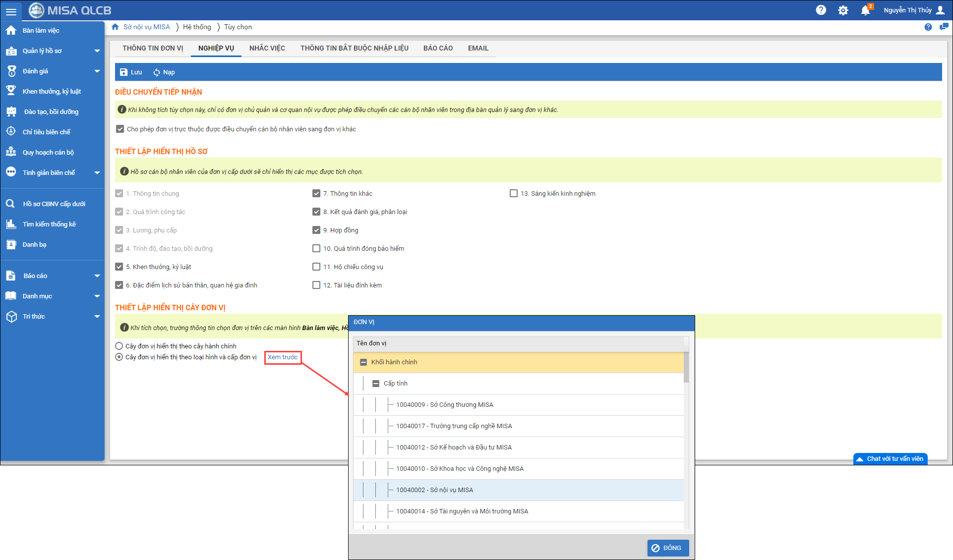Check 10. Quá trình đóng bảo hiểm
The height and width of the screenshot is (560, 953).
[316, 248]
